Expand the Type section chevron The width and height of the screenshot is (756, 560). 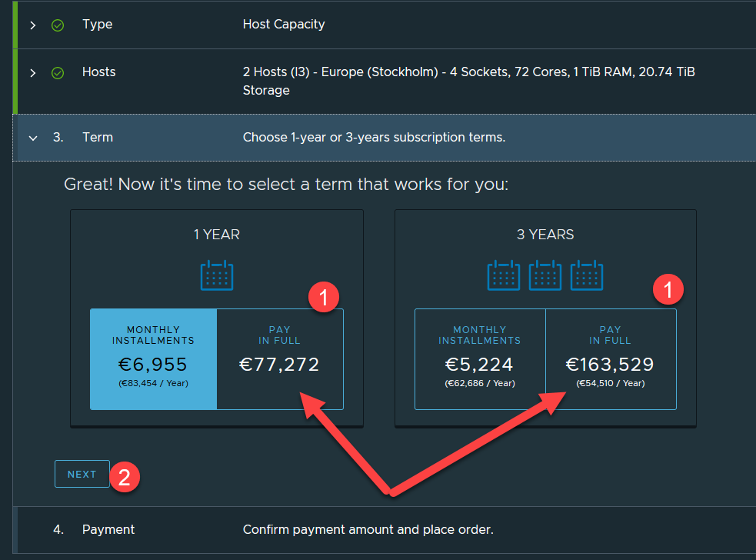pos(32,25)
